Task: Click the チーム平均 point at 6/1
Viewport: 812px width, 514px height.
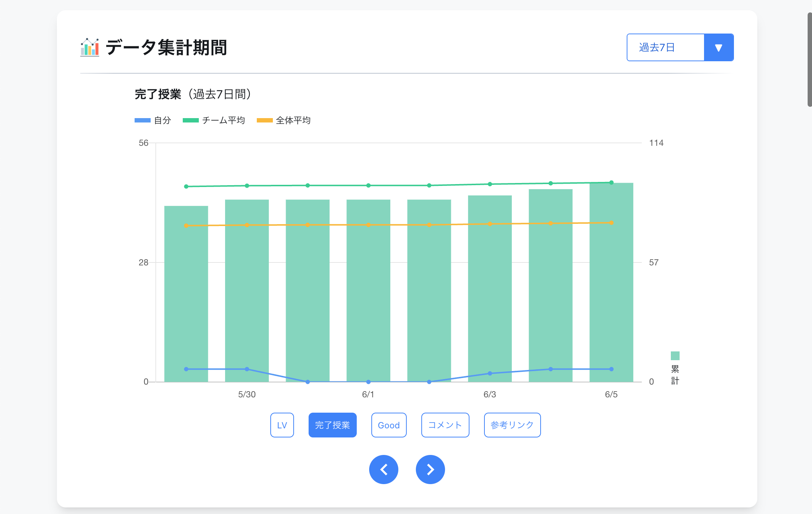Action: point(368,186)
